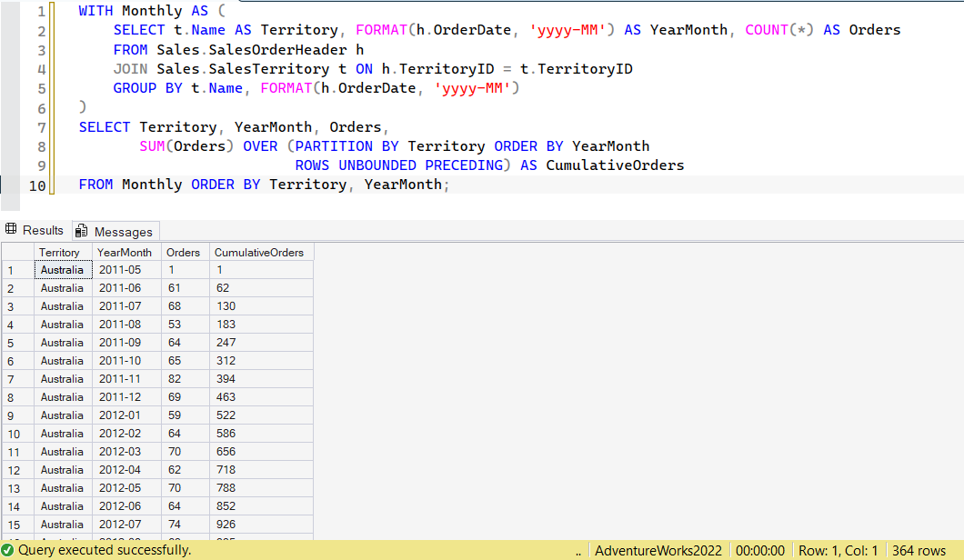The image size is (964, 560).
Task: Click the YearMonth cell 2011-08
Action: click(126, 324)
